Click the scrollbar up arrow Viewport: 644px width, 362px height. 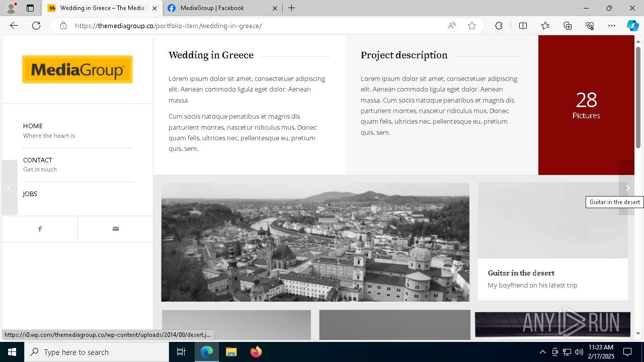click(638, 41)
